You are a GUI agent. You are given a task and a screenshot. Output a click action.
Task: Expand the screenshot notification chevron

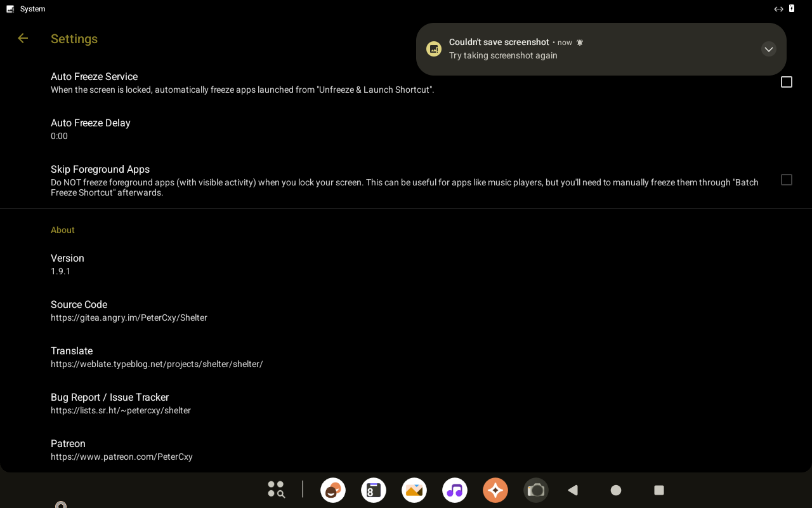click(768, 50)
